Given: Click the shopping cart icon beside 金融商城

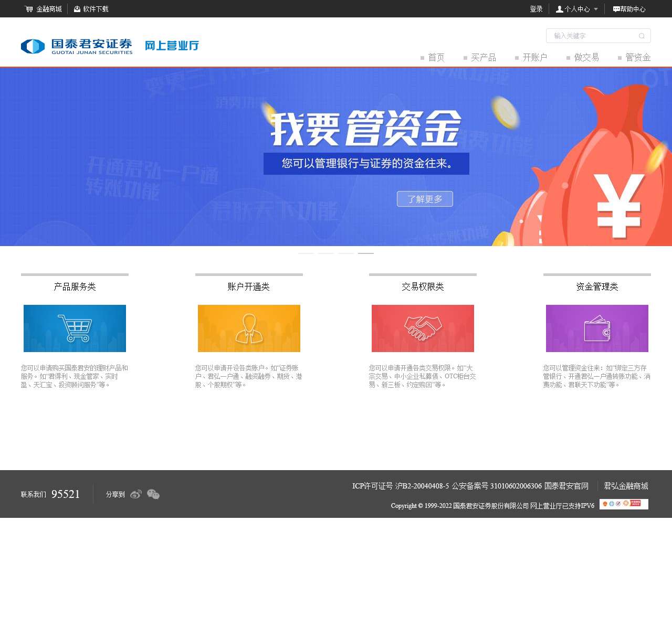Looking at the screenshot, I should (28, 9).
